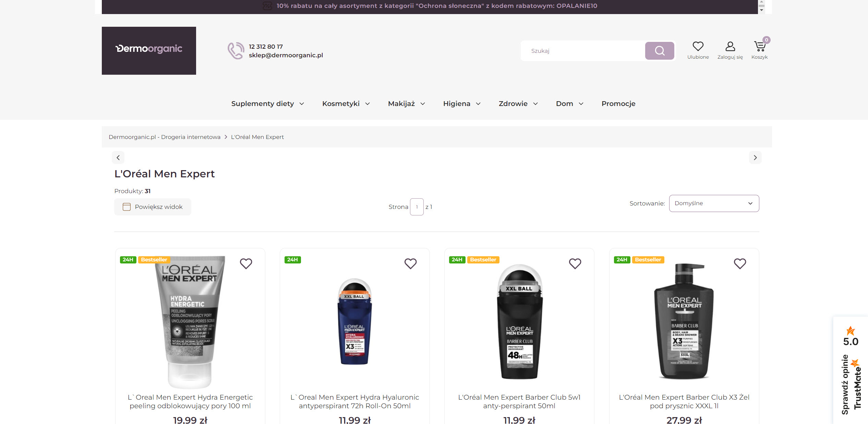Add Hydra Hyaluronic antyperspirant to favorites
The image size is (868, 424).
pos(410,263)
